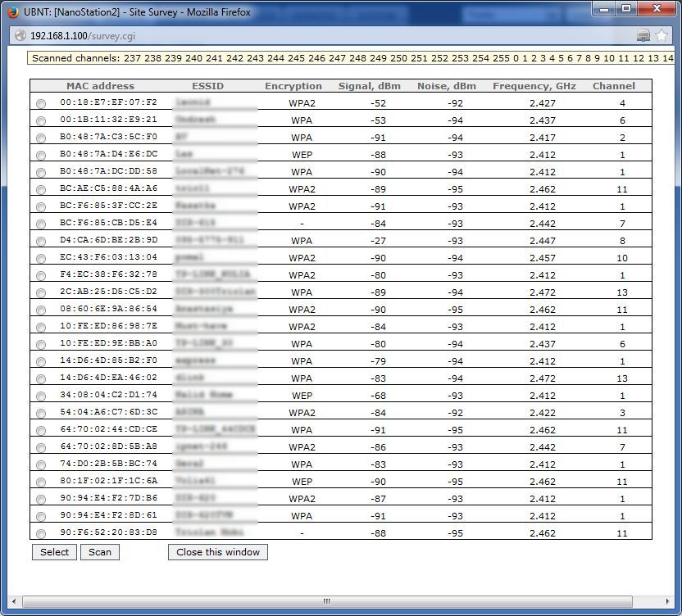Click Close this window button

(x=218, y=552)
